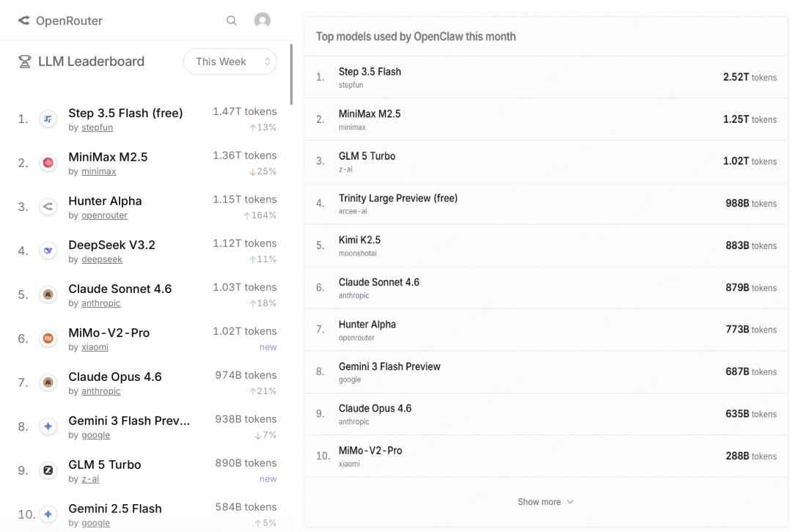
Task: Open the anthropic link under Claude Sonnet 4.6
Action: point(100,303)
